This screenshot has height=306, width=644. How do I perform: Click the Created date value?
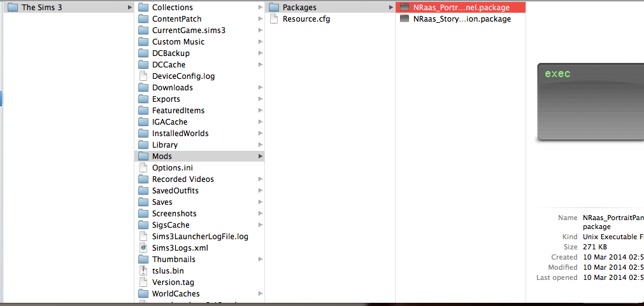pos(613,257)
